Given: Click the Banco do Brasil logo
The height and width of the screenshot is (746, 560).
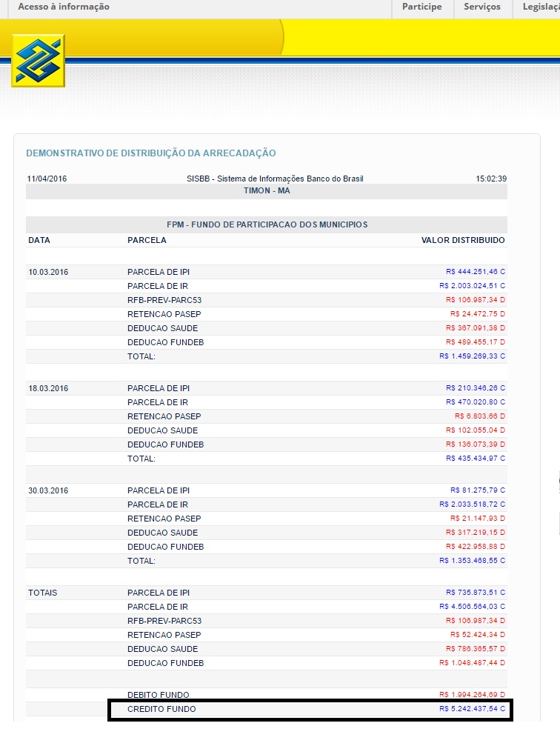Looking at the screenshot, I should point(38,61).
